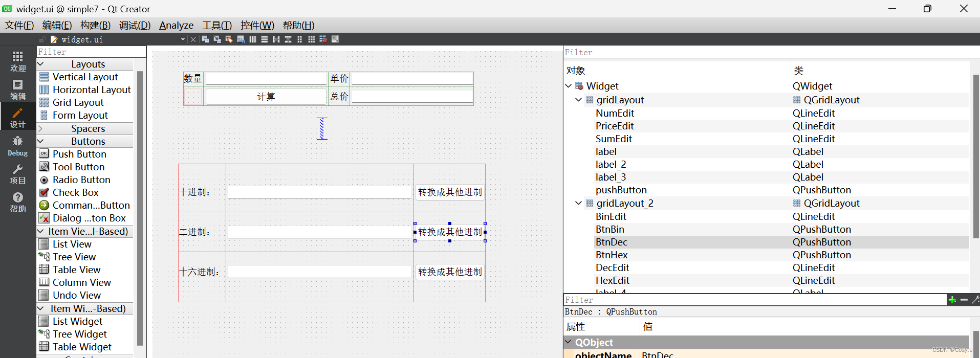Click the 总价 line edit on the form
Image resolution: width=980 pixels, height=358 pixels.
[412, 97]
